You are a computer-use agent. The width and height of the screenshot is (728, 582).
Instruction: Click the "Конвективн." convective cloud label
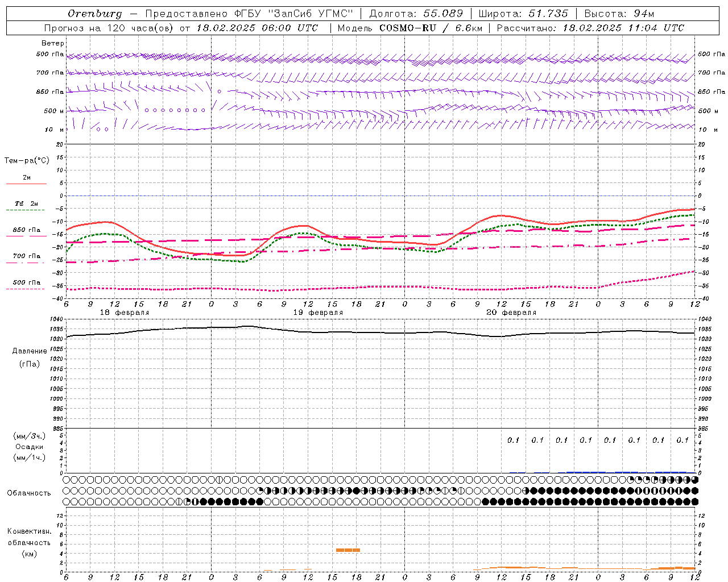(30, 531)
